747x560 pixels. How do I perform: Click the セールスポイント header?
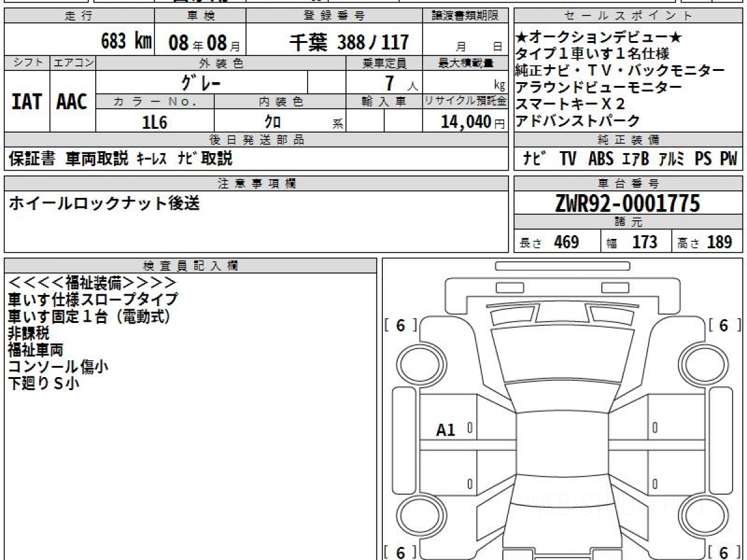click(629, 16)
